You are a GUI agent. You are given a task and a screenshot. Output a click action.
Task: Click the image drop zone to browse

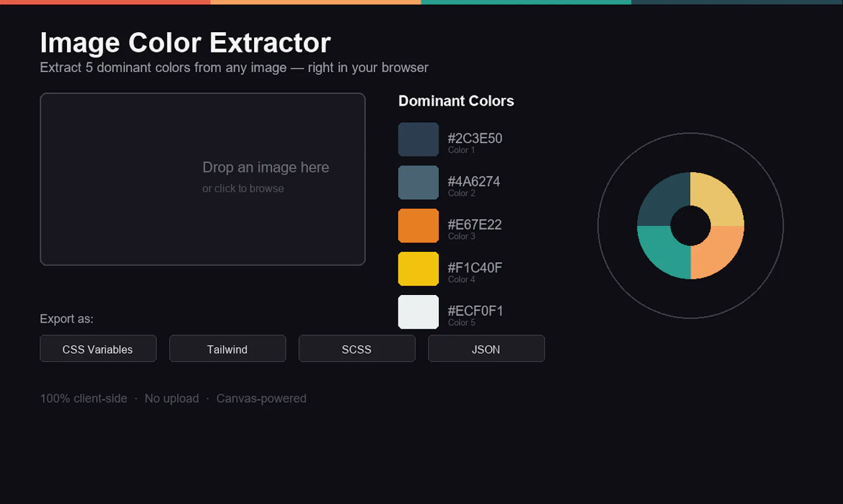[x=202, y=179]
